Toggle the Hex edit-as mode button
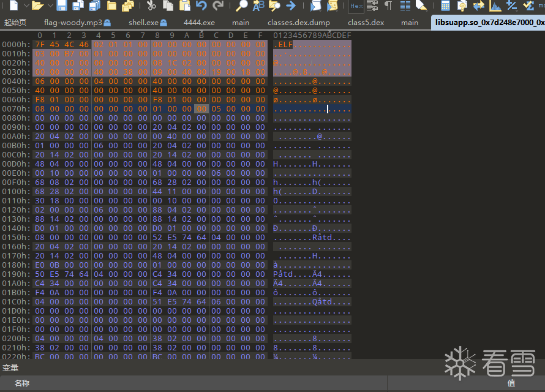The image size is (545, 392). point(356,6)
